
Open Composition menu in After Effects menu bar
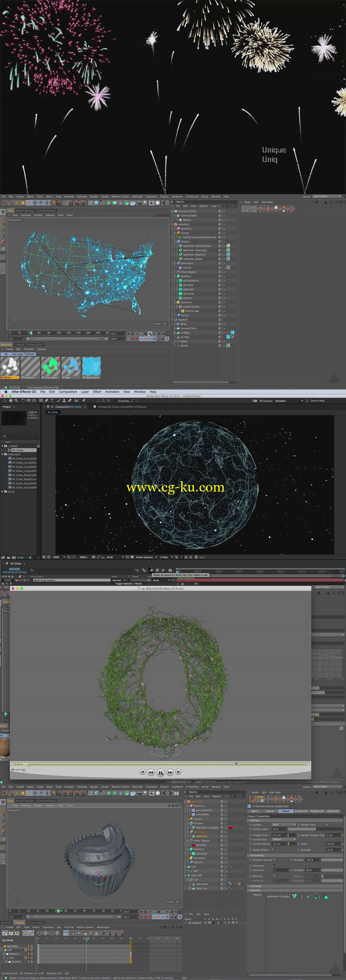tap(68, 392)
